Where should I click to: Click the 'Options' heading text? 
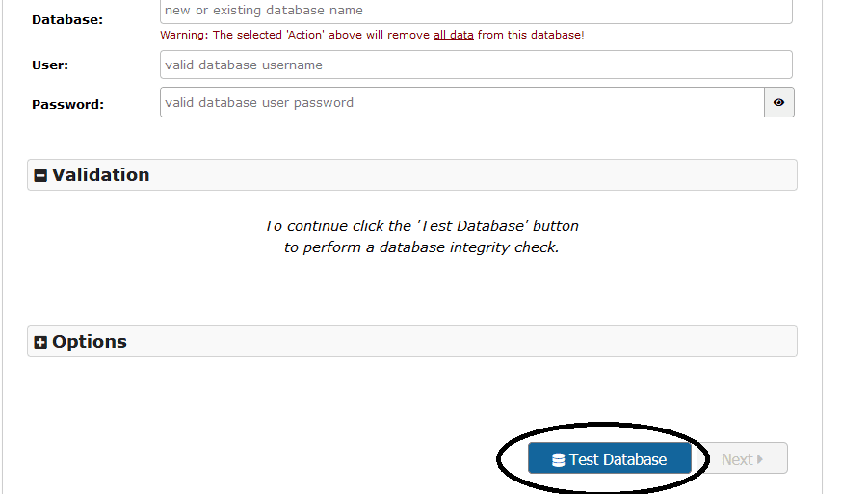point(90,341)
